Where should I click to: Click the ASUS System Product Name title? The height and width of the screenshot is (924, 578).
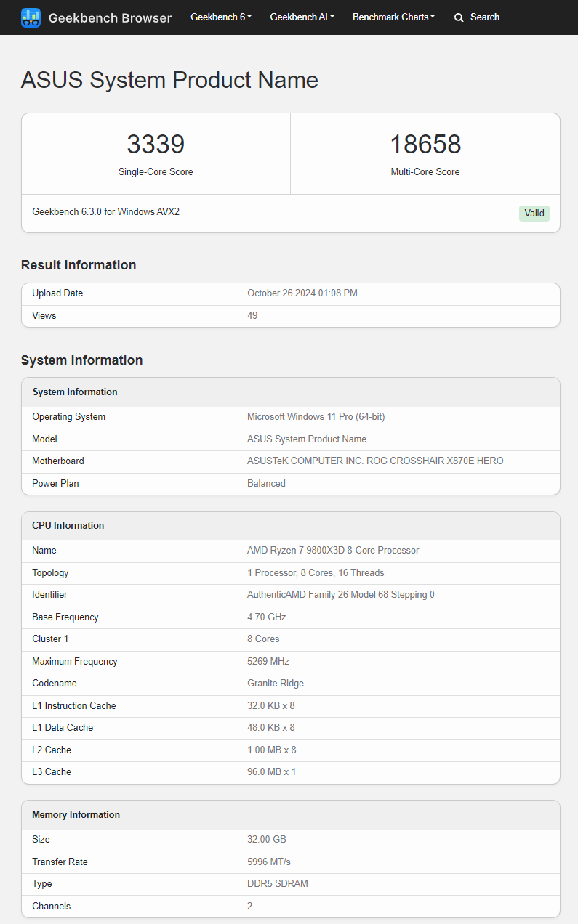coord(169,80)
